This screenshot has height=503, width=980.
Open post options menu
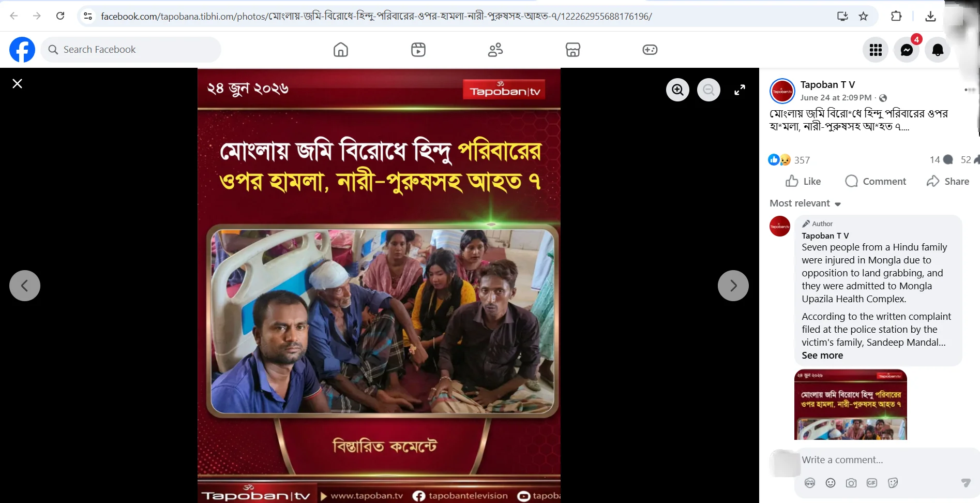969,90
